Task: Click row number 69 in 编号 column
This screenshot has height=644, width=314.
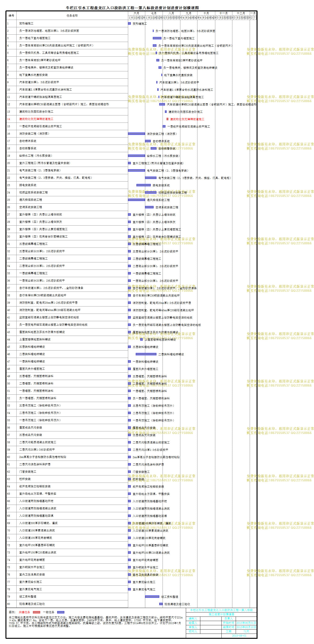Action: point(9,523)
